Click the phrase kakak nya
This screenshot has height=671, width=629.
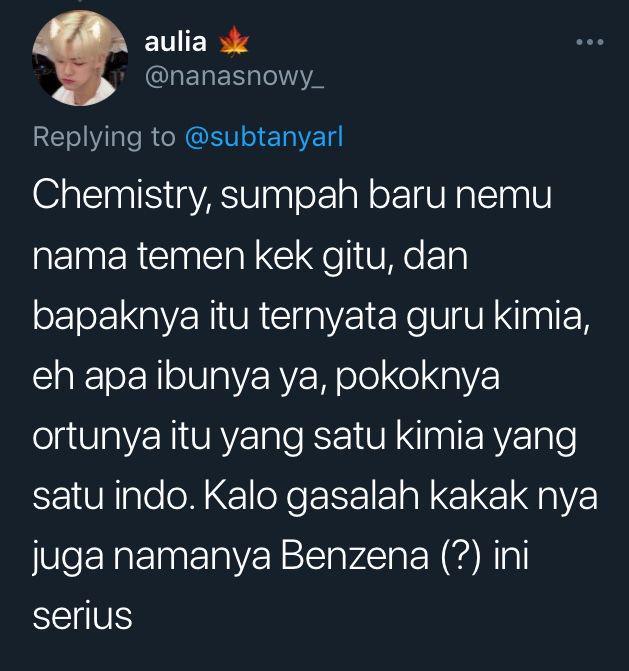[x=513, y=496]
